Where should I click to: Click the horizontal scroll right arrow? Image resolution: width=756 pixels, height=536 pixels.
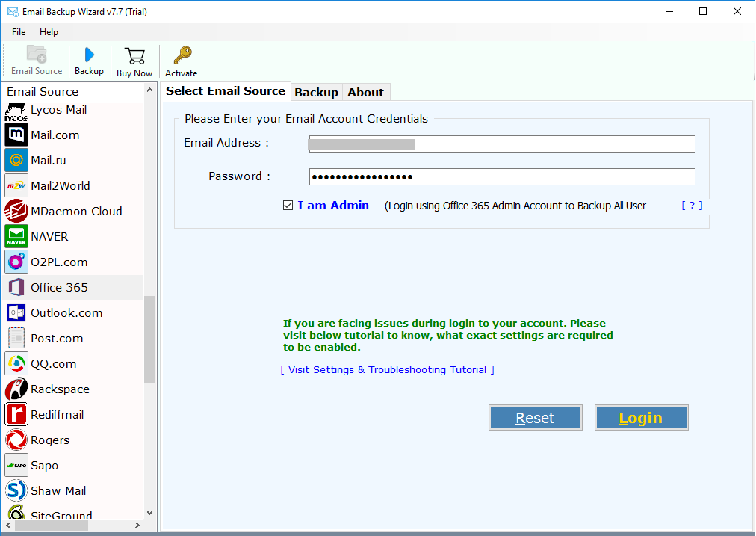[137, 525]
